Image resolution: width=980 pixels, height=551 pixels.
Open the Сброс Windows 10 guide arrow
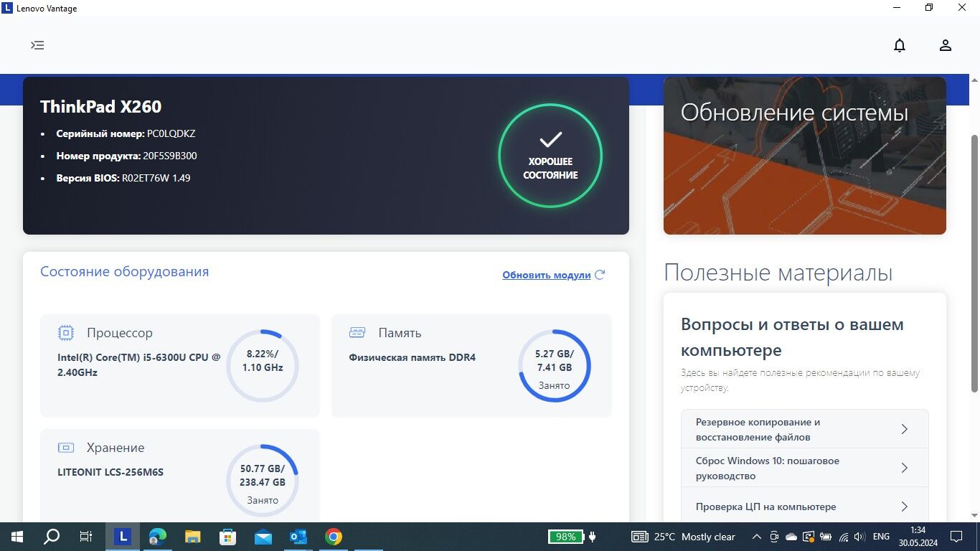[x=905, y=468]
